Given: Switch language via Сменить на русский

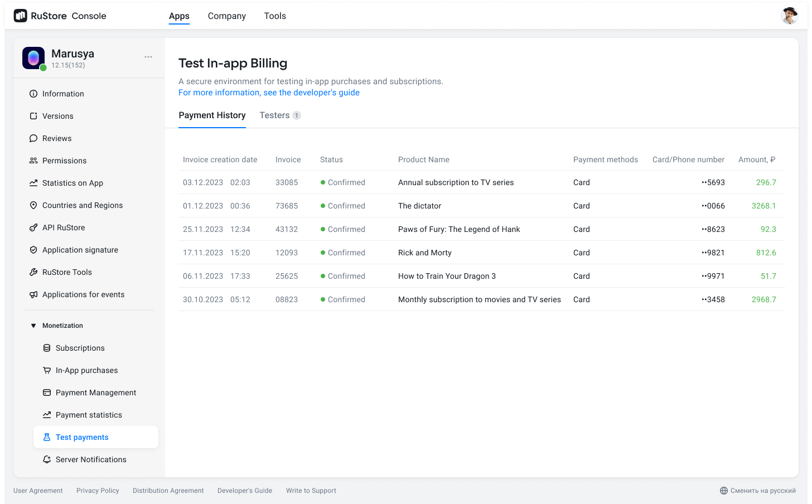Looking at the screenshot, I should click(763, 491).
